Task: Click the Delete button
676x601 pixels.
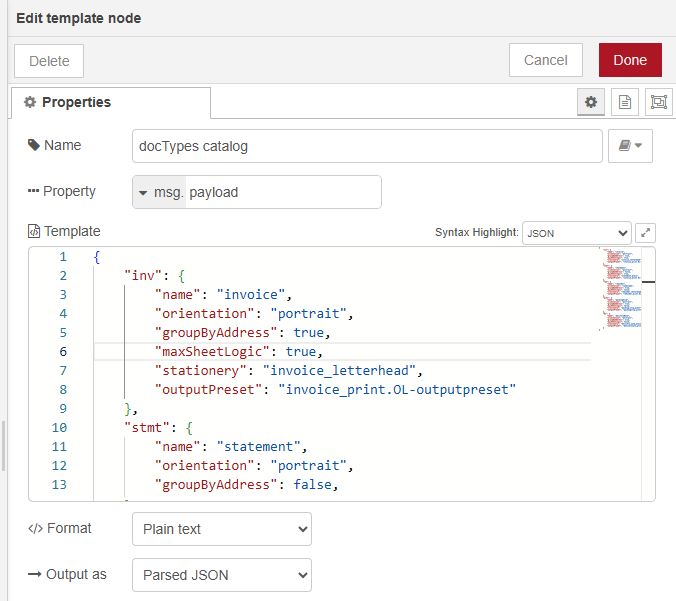Action: (x=49, y=60)
